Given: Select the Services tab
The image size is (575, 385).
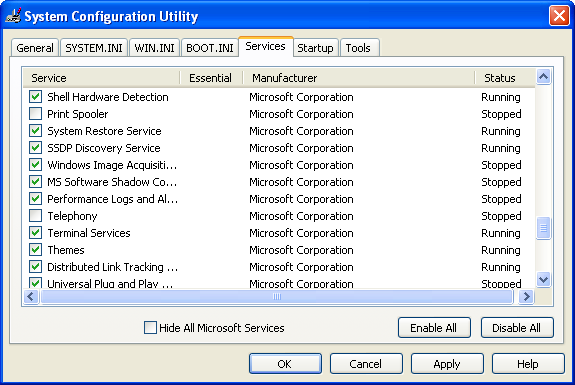Looking at the screenshot, I should [265, 47].
